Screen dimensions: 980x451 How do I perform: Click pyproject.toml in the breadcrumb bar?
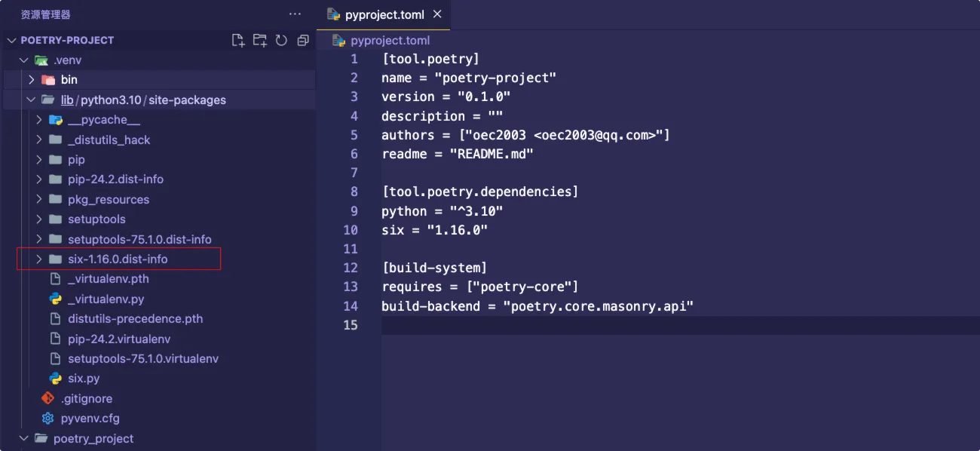[x=390, y=40]
